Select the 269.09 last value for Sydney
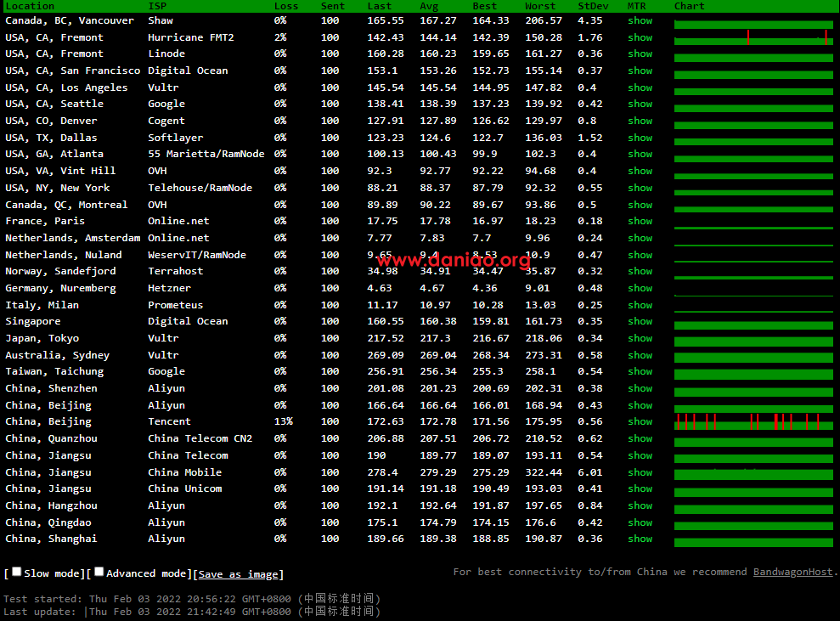This screenshot has width=840, height=621. coord(386,355)
